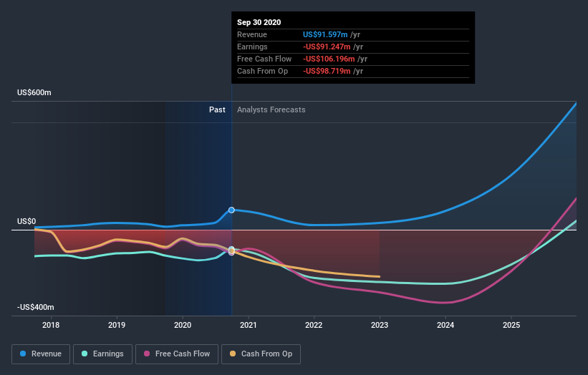The height and width of the screenshot is (375, 588).
Task: Click the -US$106.196m free cash flow value
Action: (329, 59)
